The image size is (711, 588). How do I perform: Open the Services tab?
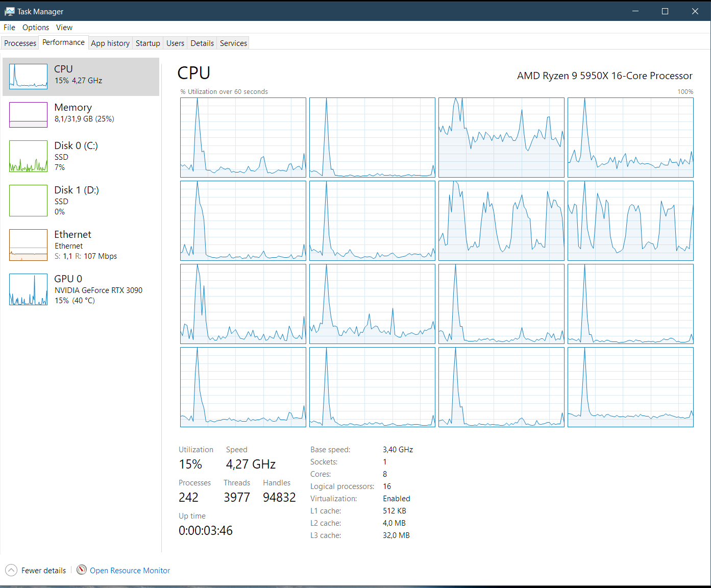[x=233, y=43]
